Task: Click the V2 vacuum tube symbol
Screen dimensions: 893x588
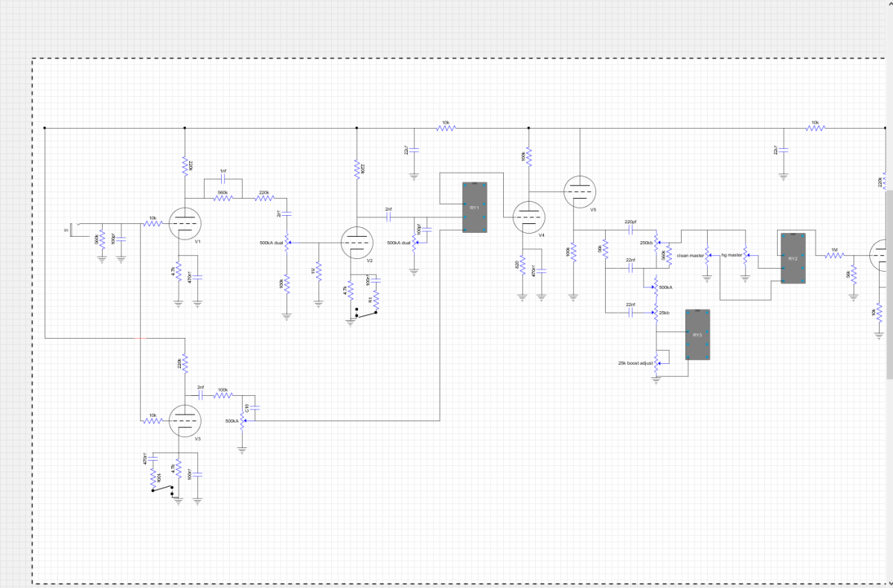Action: pos(356,242)
